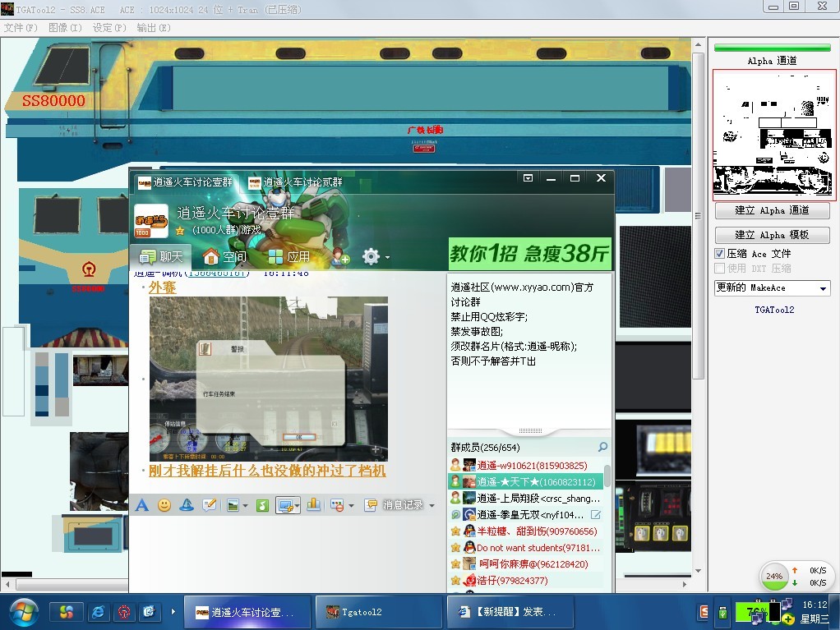The height and width of the screenshot is (630, 840).
Task: Open the 文件(F) menu
Action: [21, 27]
